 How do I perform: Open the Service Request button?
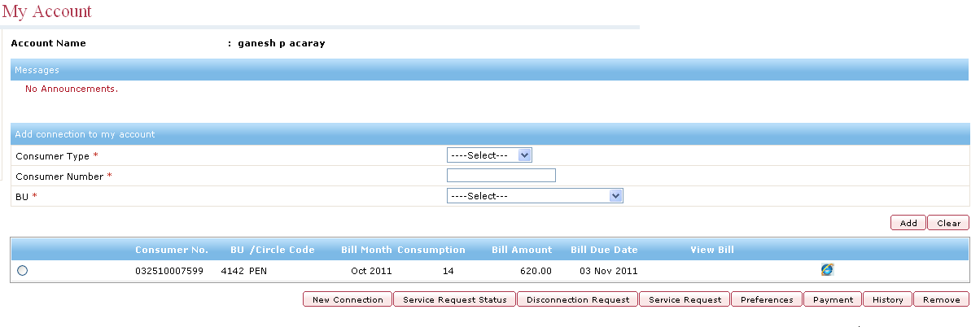tap(685, 299)
